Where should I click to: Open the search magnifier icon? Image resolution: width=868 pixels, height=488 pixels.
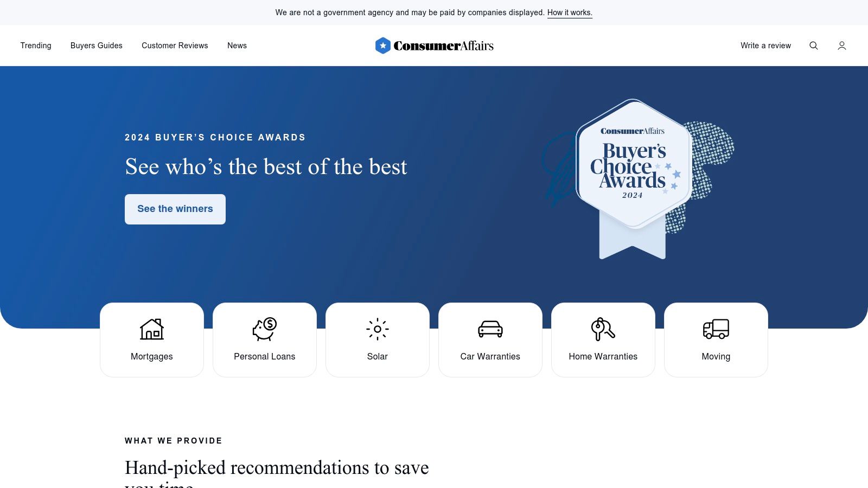[x=814, y=46]
